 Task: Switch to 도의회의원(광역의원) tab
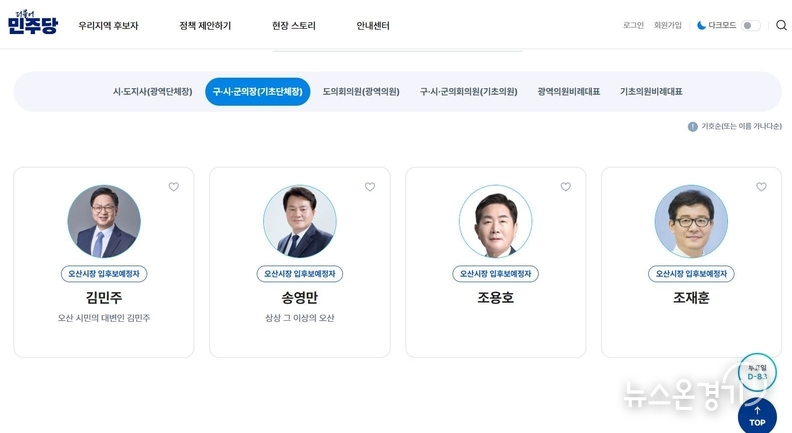[360, 91]
